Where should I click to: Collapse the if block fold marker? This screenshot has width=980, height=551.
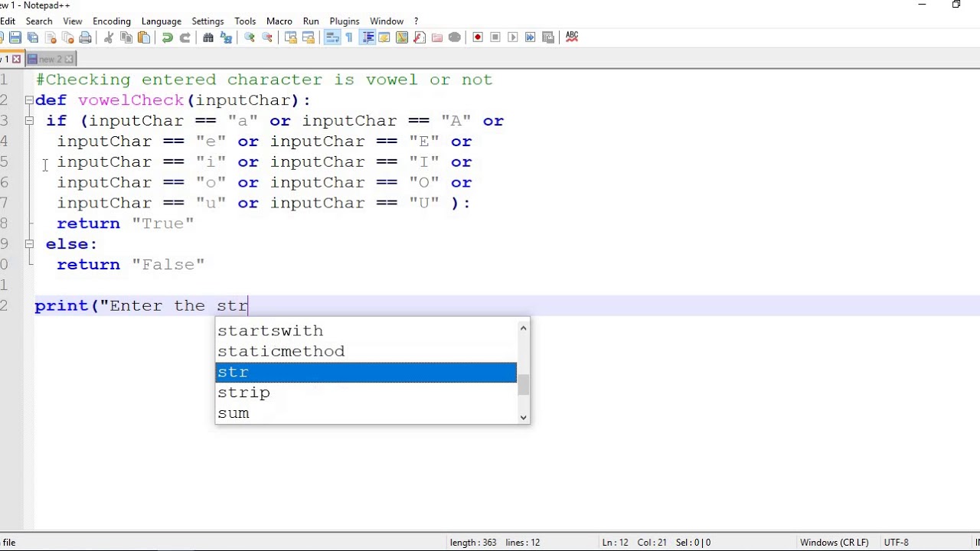pos(28,121)
